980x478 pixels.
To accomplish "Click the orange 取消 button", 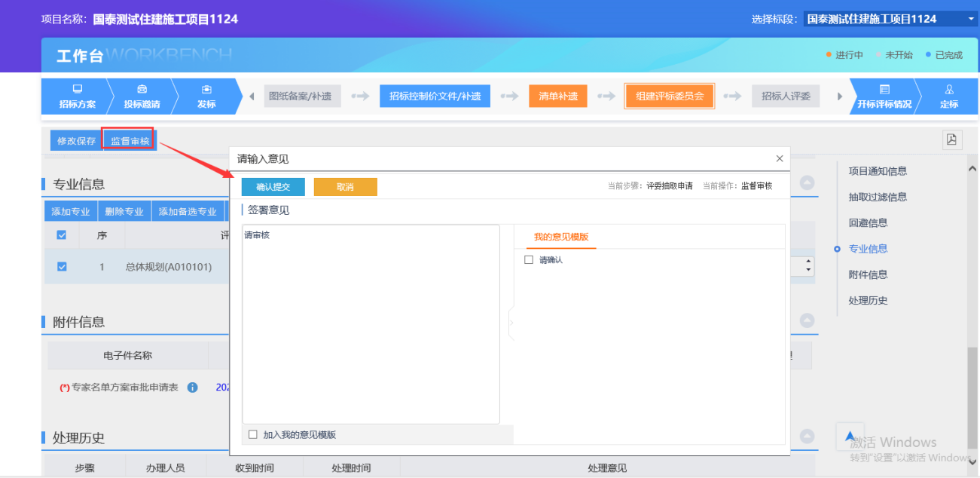I will click(x=345, y=187).
